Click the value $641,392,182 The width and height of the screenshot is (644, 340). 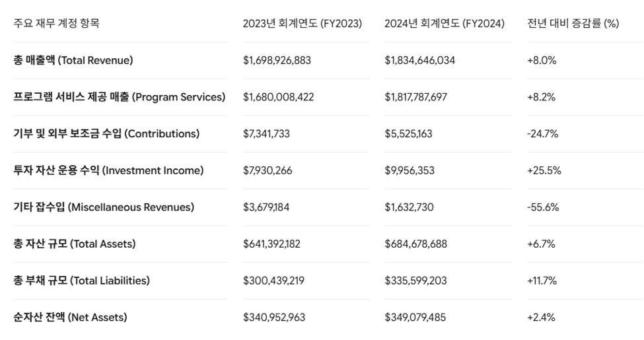pos(271,244)
